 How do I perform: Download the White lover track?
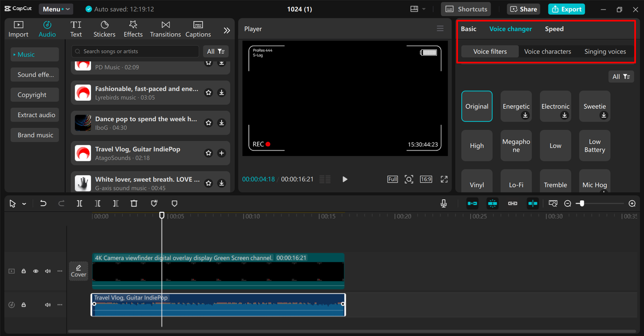(221, 183)
